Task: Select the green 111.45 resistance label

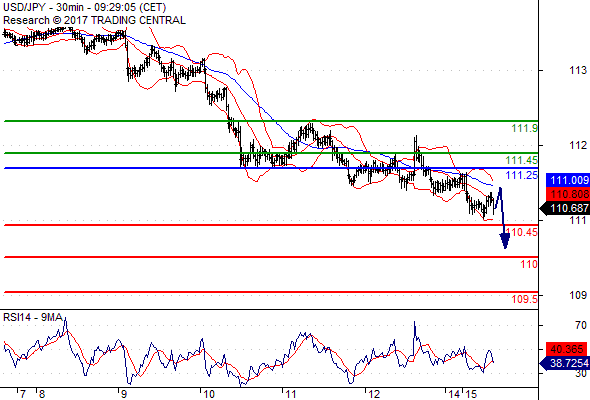Action: pyautogui.click(x=522, y=160)
